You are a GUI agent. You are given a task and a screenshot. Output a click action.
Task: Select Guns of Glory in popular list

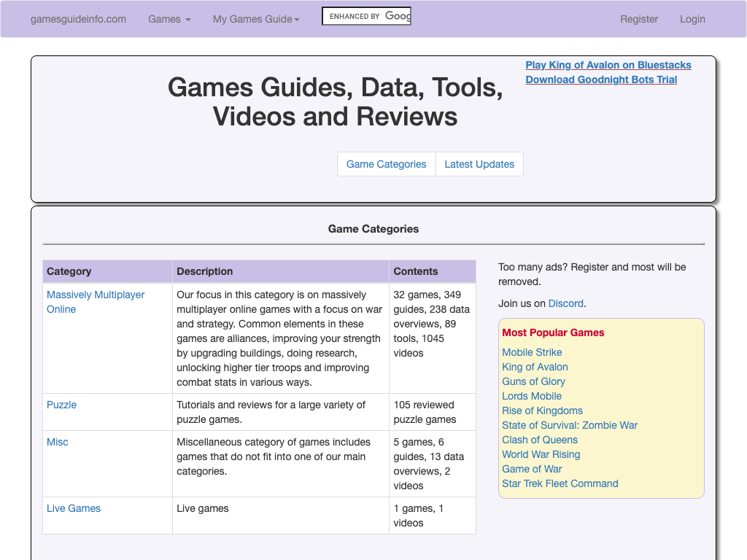[x=533, y=381]
